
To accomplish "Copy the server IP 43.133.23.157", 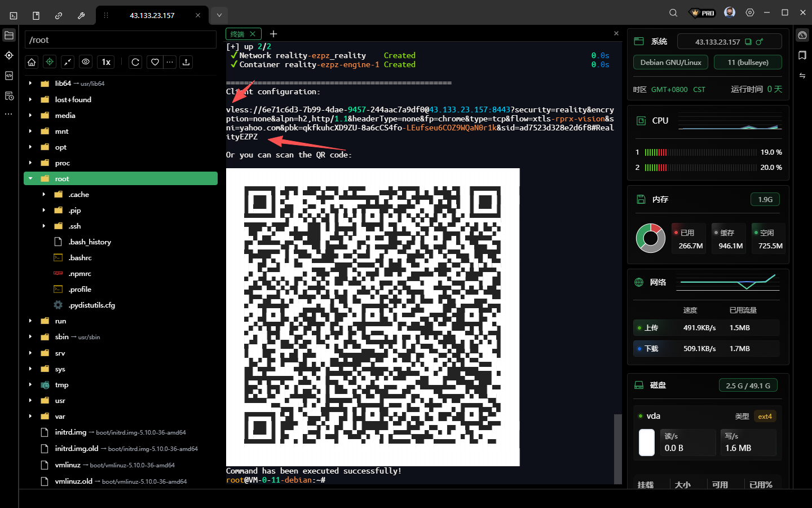I will click(x=748, y=42).
